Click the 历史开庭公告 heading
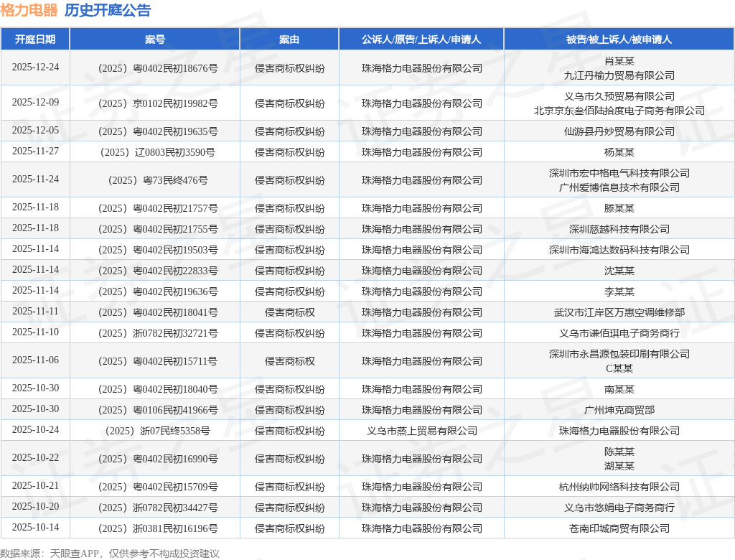 [x=108, y=10]
